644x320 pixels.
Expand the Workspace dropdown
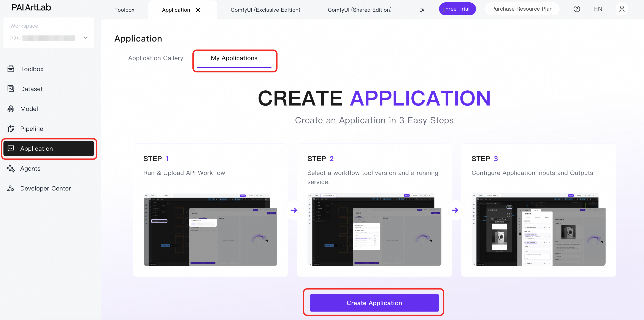pyautogui.click(x=86, y=38)
